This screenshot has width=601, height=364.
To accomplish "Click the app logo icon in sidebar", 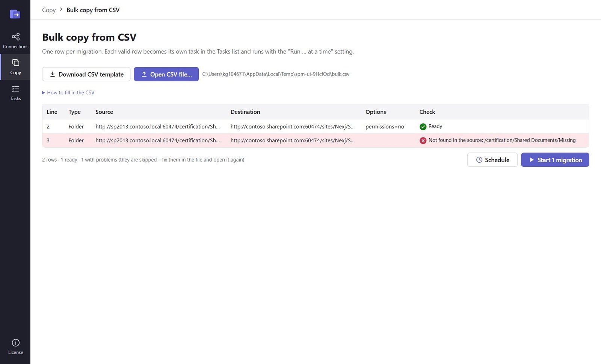I will click(x=15, y=14).
